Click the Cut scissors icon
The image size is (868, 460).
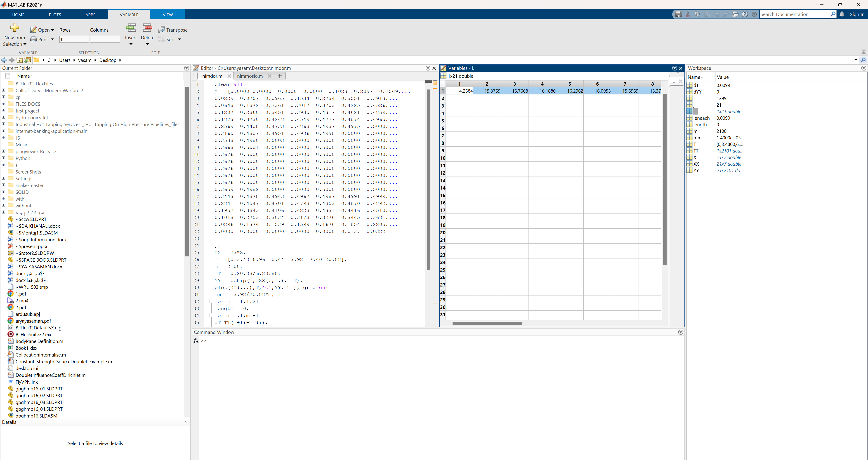click(x=688, y=14)
